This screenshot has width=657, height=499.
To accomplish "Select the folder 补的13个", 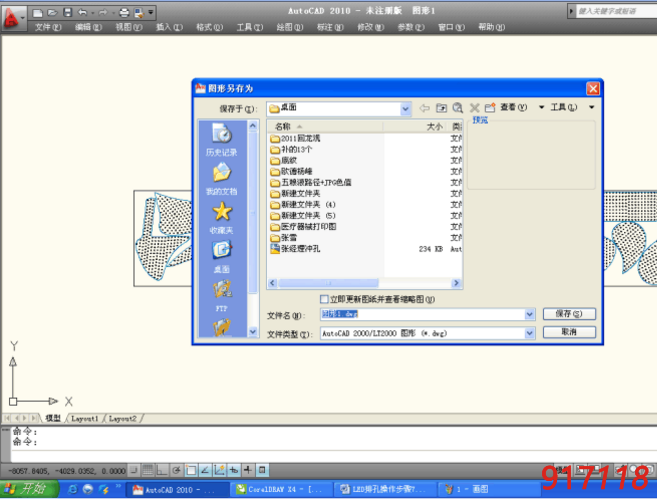I will tap(292, 150).
